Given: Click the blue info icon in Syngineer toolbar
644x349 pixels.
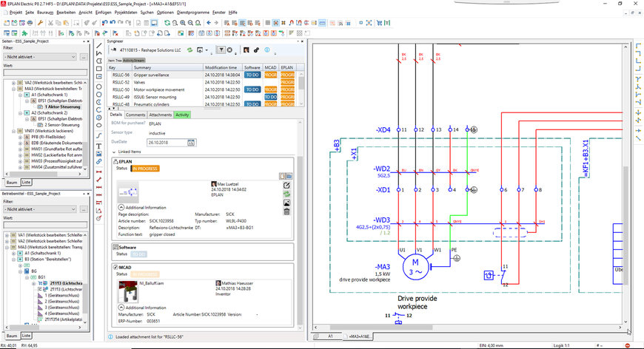Looking at the screenshot, I should click(x=267, y=50).
